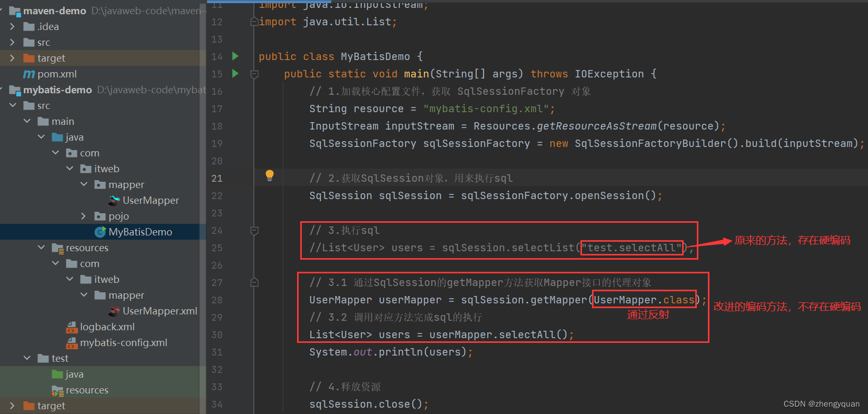Viewport: 868px width, 414px height.
Task: Click the yellow light bulb intention icon
Action: point(270,175)
